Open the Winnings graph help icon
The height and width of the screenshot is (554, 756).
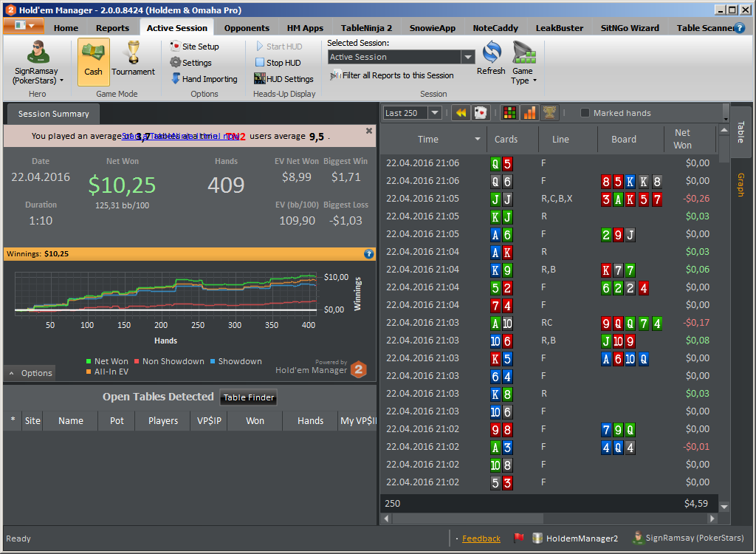coord(368,254)
